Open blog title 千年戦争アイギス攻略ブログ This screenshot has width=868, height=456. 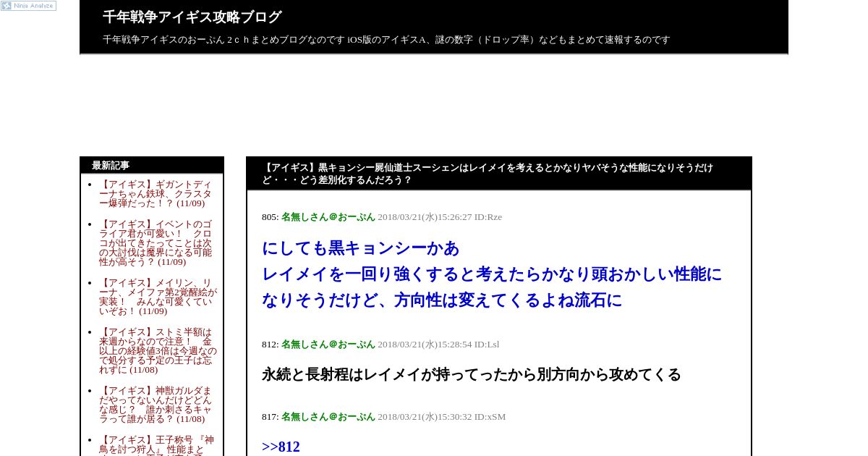192,17
